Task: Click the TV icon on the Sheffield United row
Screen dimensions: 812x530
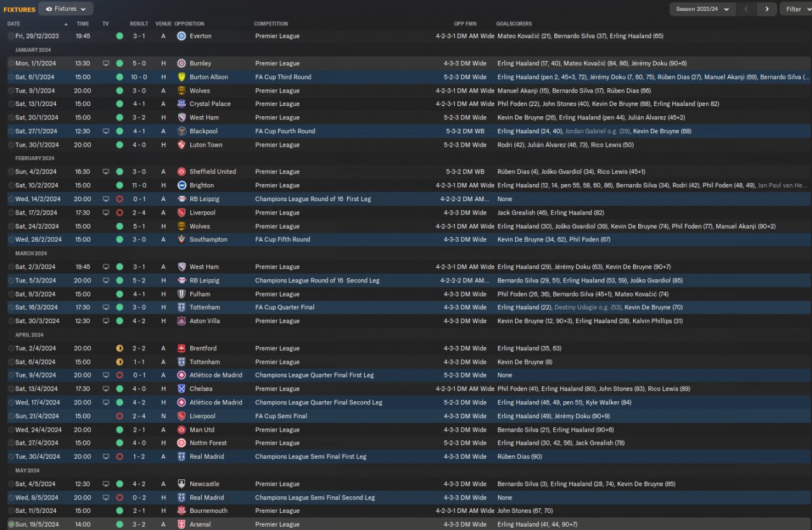Action: click(106, 172)
